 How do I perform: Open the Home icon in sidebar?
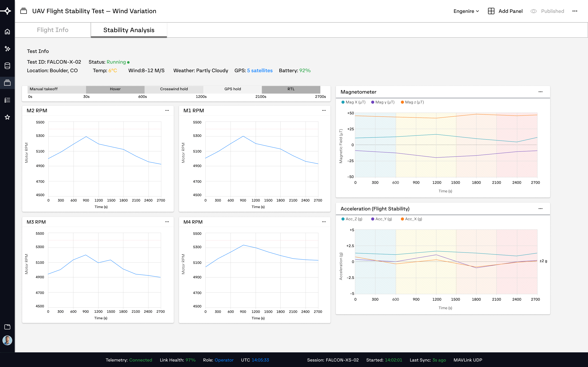coord(7,32)
